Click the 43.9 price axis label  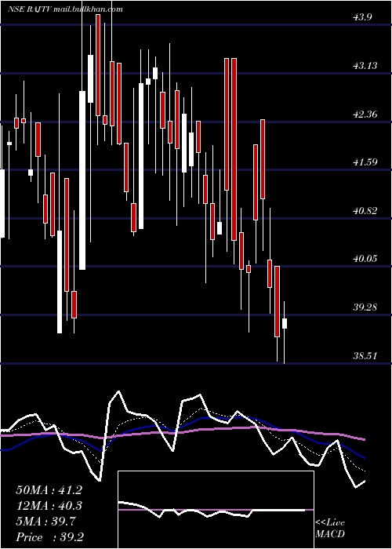[x=362, y=17]
